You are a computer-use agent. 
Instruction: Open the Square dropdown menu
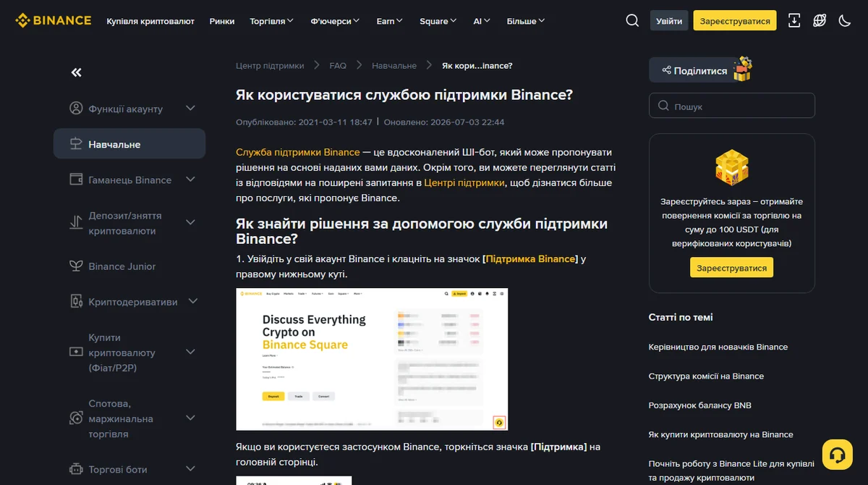pyautogui.click(x=438, y=21)
